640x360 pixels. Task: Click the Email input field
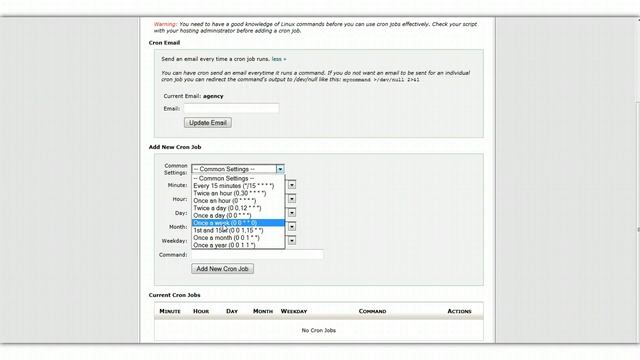pyautogui.click(x=231, y=108)
